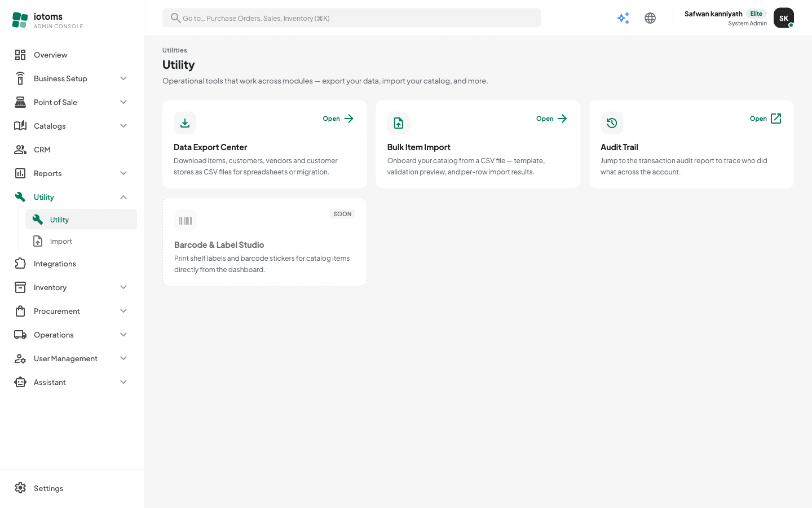Click the Operations truck icon
The height and width of the screenshot is (508, 812).
pyautogui.click(x=20, y=335)
